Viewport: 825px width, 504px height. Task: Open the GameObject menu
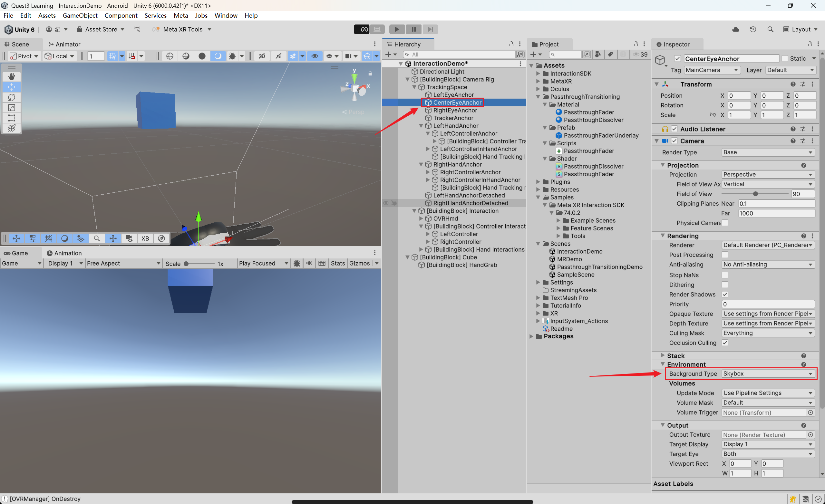[80, 15]
